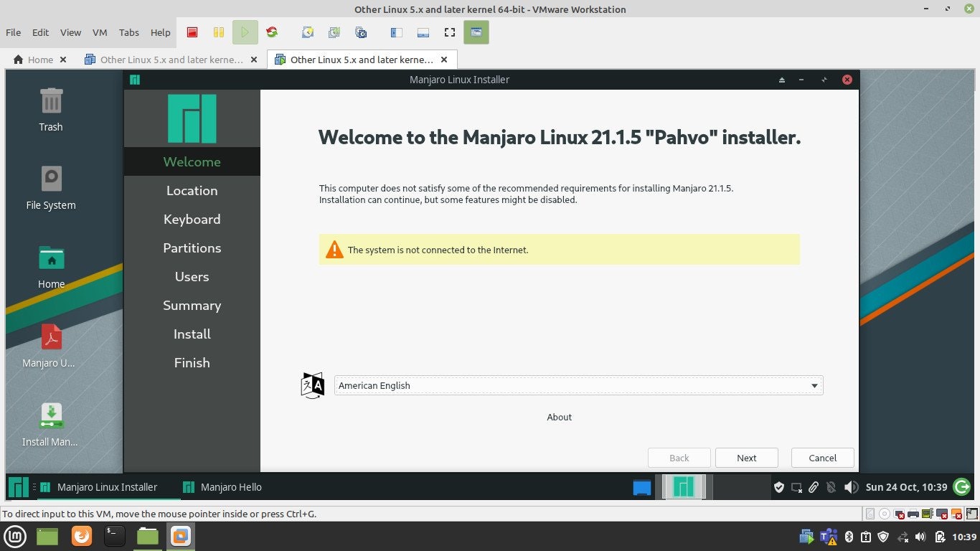Screen dimensions: 980x551
Task: Open the volume speaker icon in guest panel
Action: coord(852,487)
